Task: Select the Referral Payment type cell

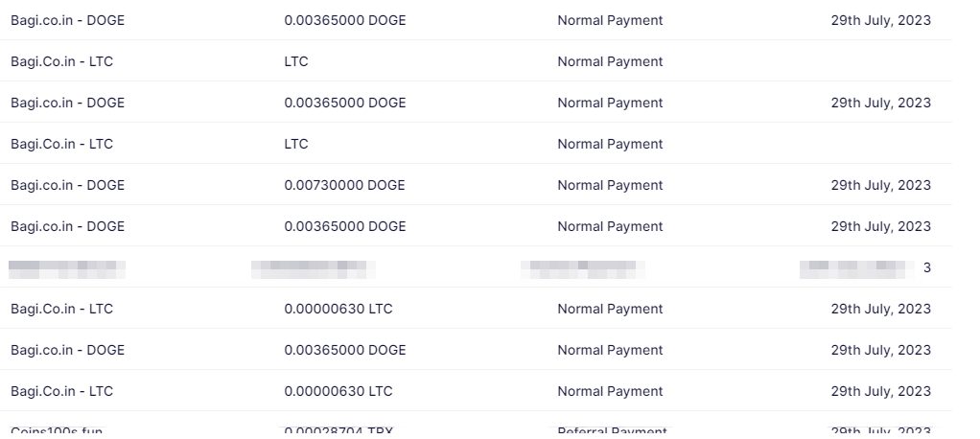Action: click(x=612, y=431)
